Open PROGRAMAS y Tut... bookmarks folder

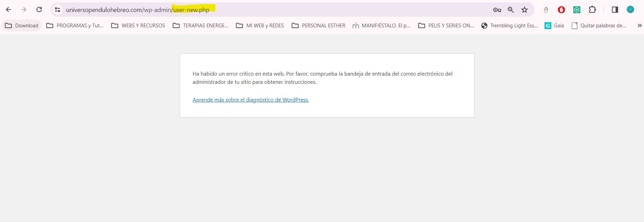[x=75, y=26]
